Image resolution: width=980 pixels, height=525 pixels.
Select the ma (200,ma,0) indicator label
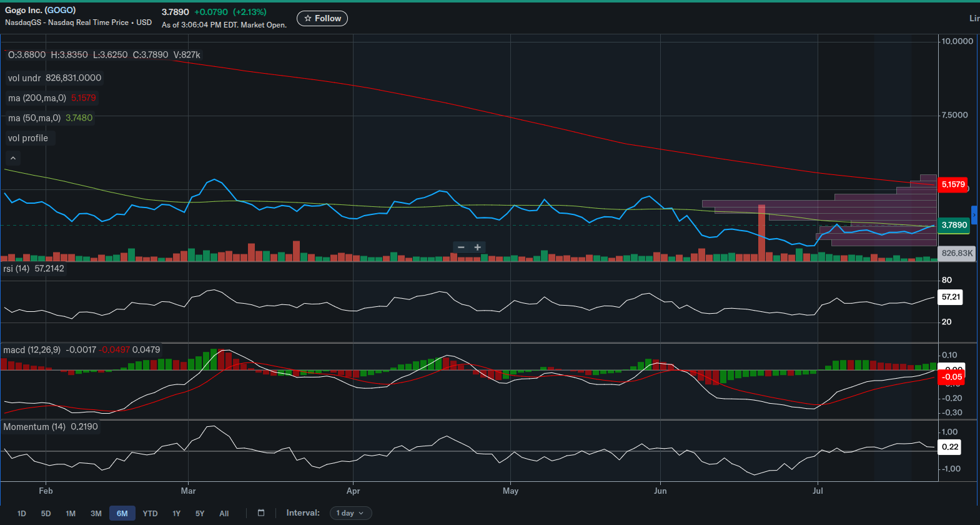(x=37, y=98)
